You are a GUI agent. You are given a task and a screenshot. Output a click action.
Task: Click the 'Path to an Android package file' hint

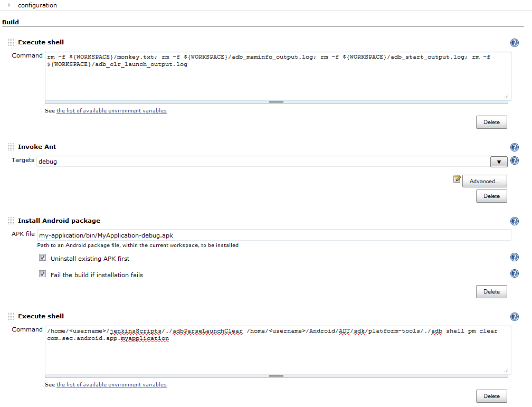point(138,245)
